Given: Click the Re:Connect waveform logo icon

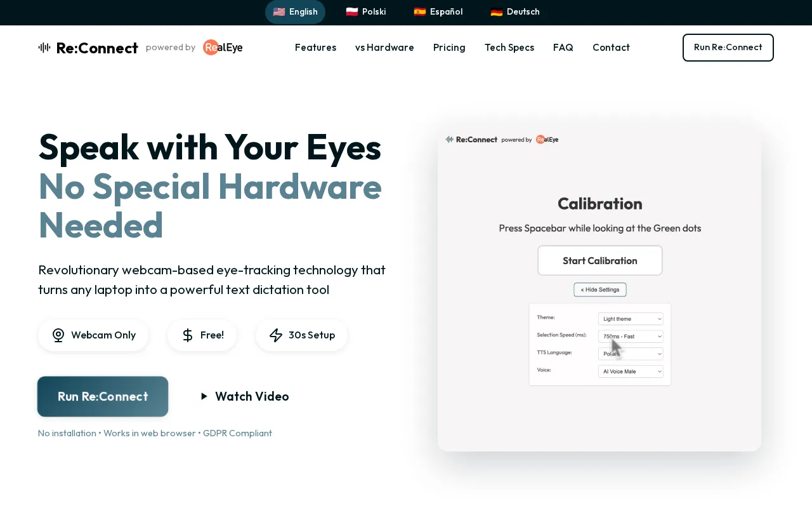Looking at the screenshot, I should pyautogui.click(x=44, y=48).
